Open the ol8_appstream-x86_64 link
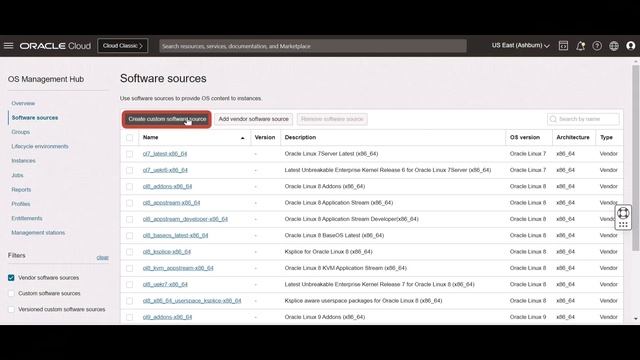The width and height of the screenshot is (640, 360). pos(171,203)
